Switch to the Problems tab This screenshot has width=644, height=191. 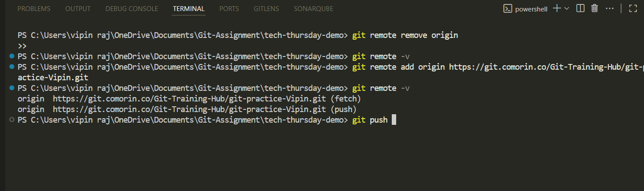tap(34, 9)
